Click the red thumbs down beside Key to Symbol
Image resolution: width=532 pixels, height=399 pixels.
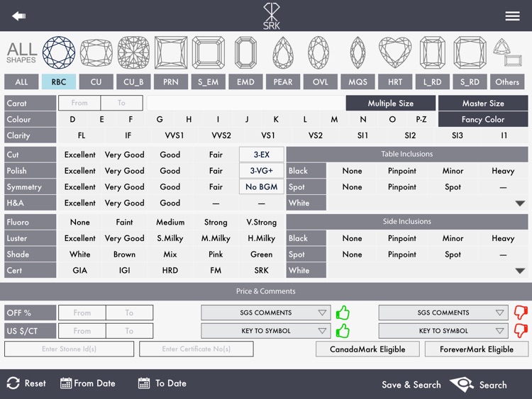click(521, 330)
